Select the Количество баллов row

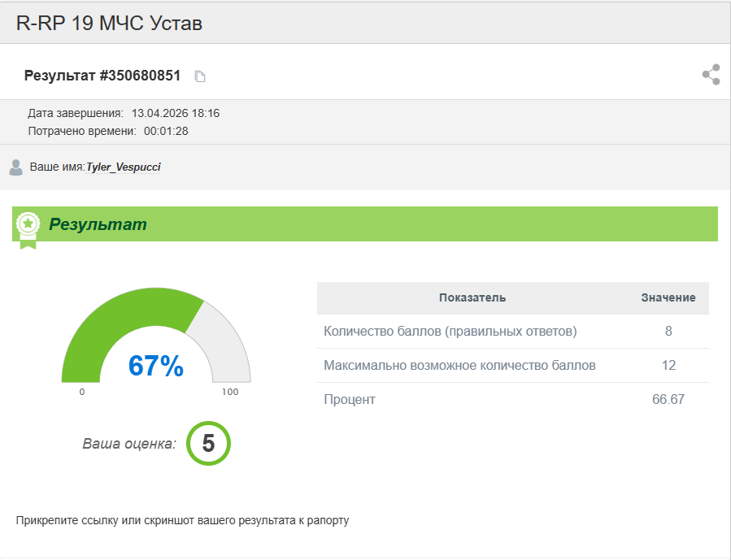click(x=450, y=332)
